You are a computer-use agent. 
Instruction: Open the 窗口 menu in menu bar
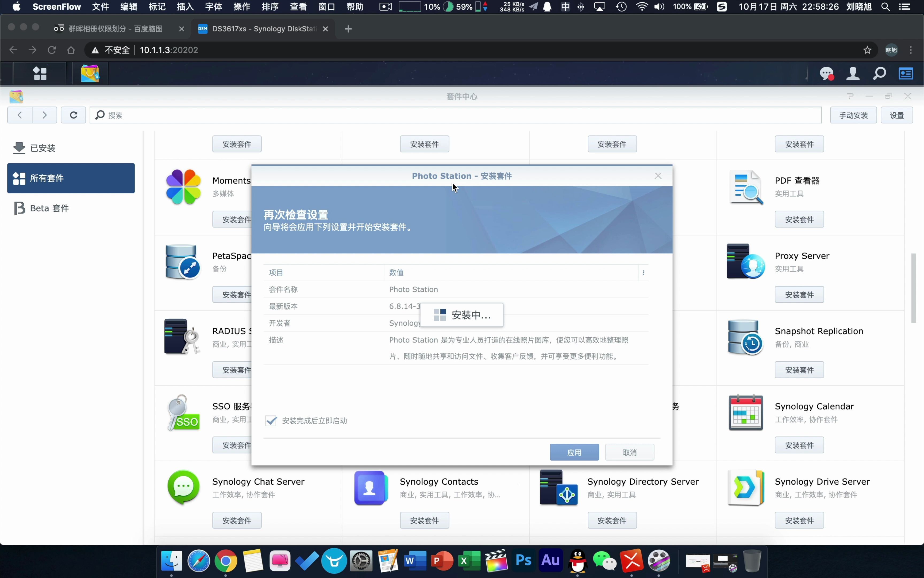click(x=326, y=7)
